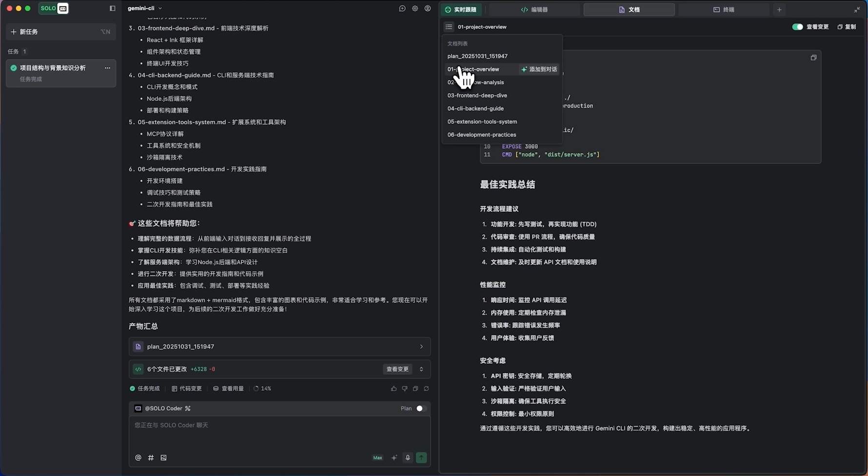This screenshot has height=476, width=868.
Task: Open the Max model selector
Action: (377, 457)
